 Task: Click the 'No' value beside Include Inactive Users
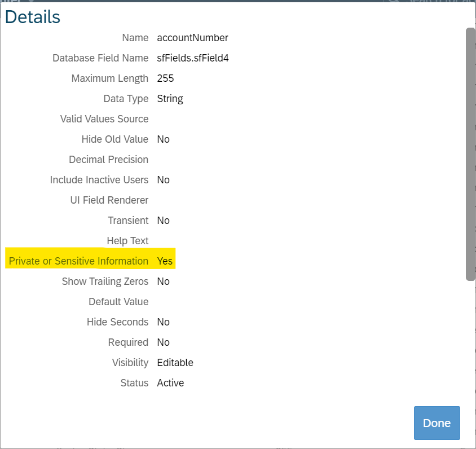pyautogui.click(x=164, y=180)
